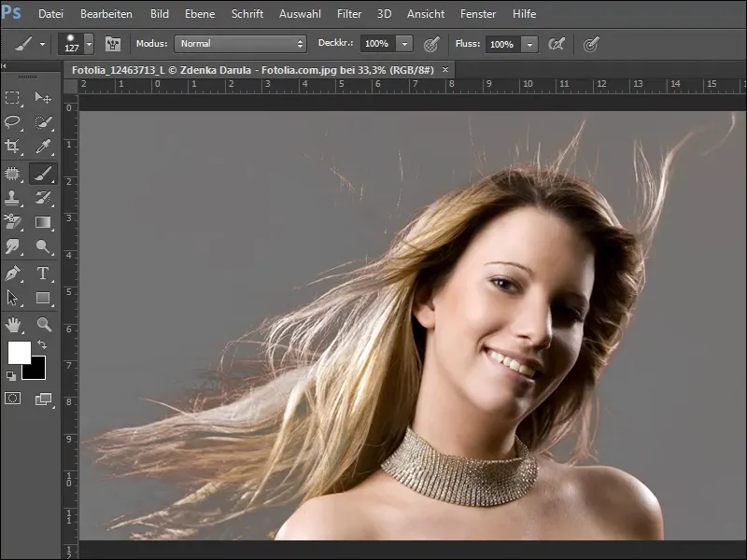Click the Fluss: label
The height and width of the screenshot is (560, 747).
pyautogui.click(x=468, y=43)
